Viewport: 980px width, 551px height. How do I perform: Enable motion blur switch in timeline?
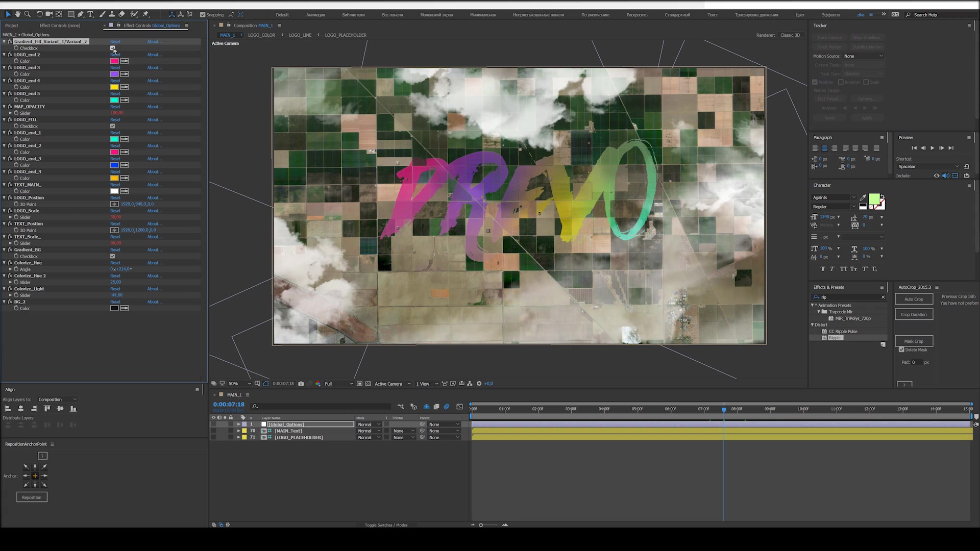(447, 407)
